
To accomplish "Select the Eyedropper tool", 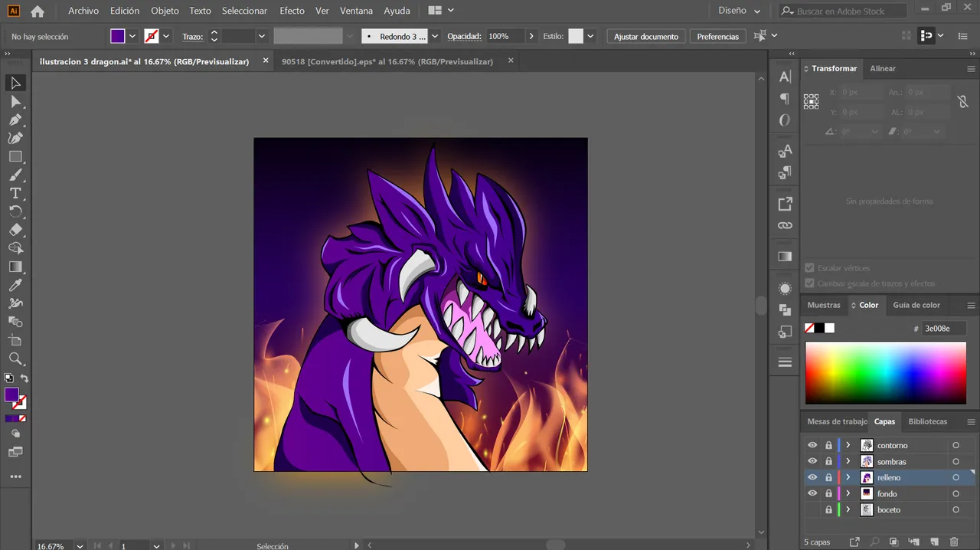I will (x=15, y=285).
